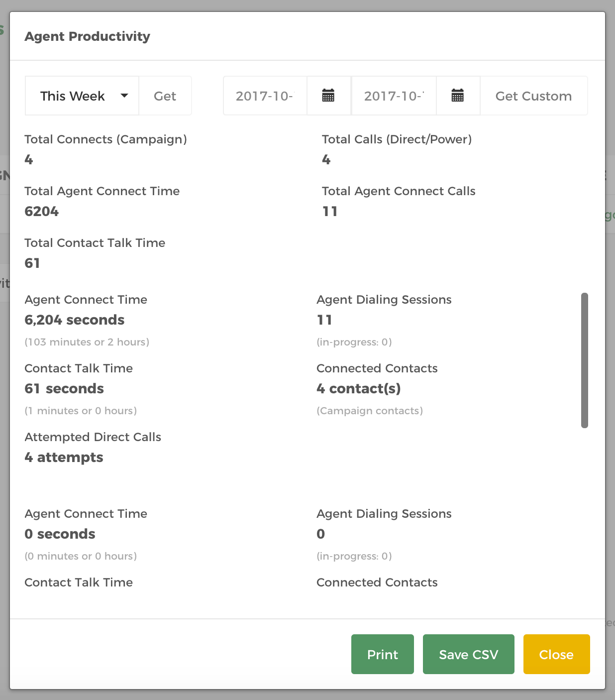
Task: Click the Agent Productivity dialog title
Action: point(88,36)
